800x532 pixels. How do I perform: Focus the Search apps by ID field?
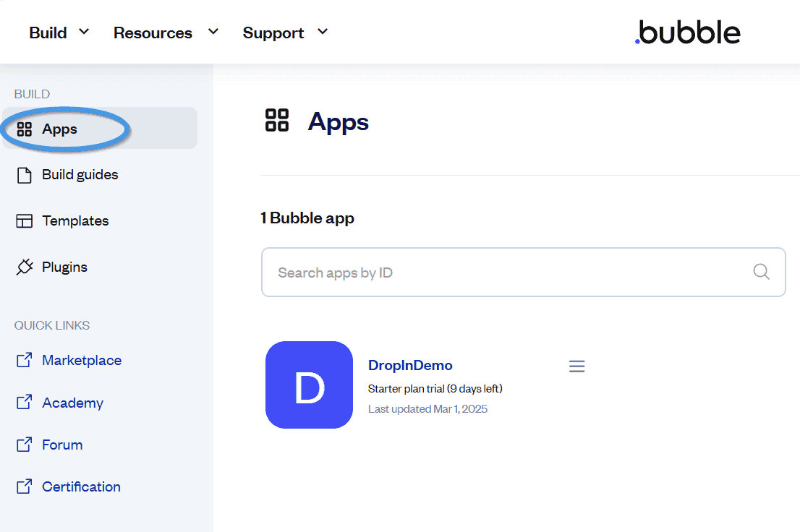[x=524, y=273]
